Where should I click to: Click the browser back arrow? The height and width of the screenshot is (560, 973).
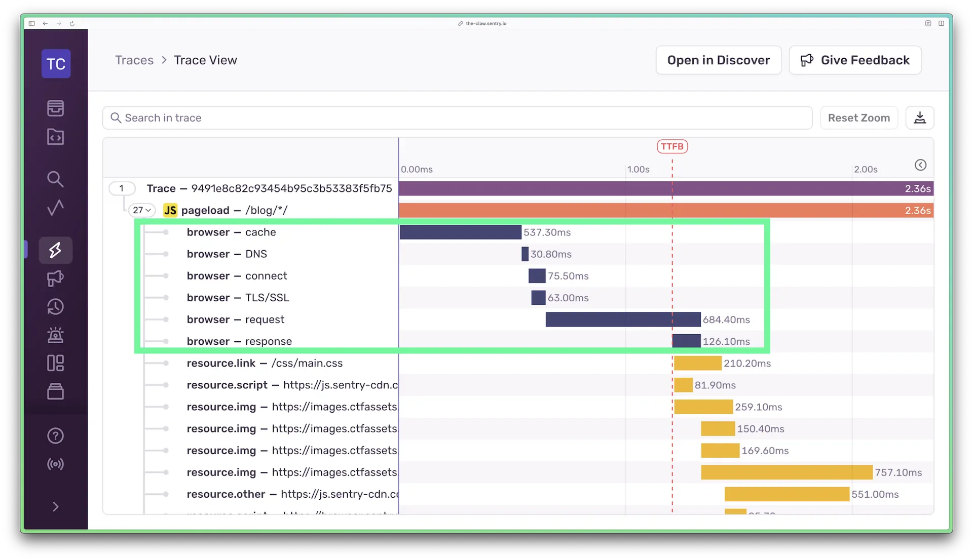[x=45, y=23]
